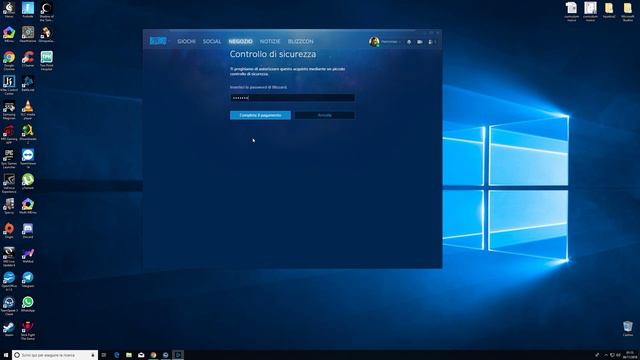Screen dimensions: 640x360
Task: Open the friends list icon
Action: pyautogui.click(x=430, y=42)
